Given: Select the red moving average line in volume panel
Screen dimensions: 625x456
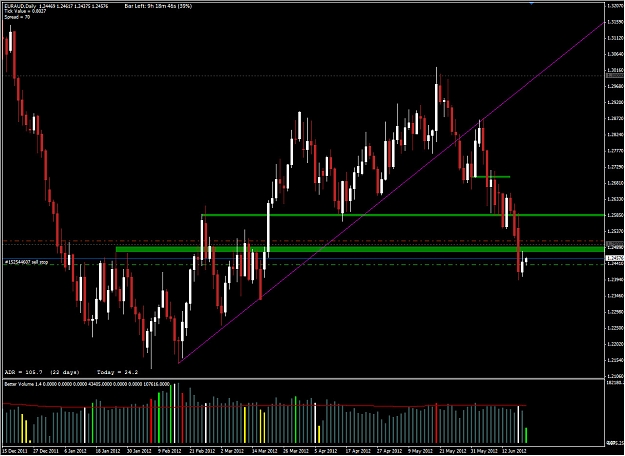Looking at the screenshot, I should click(264, 406).
